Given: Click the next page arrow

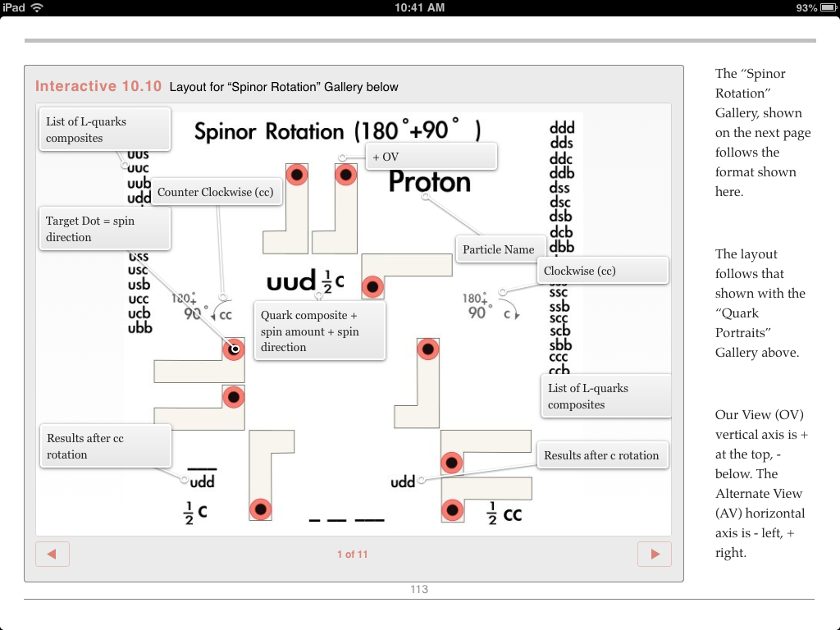Looking at the screenshot, I should pyautogui.click(x=654, y=554).
